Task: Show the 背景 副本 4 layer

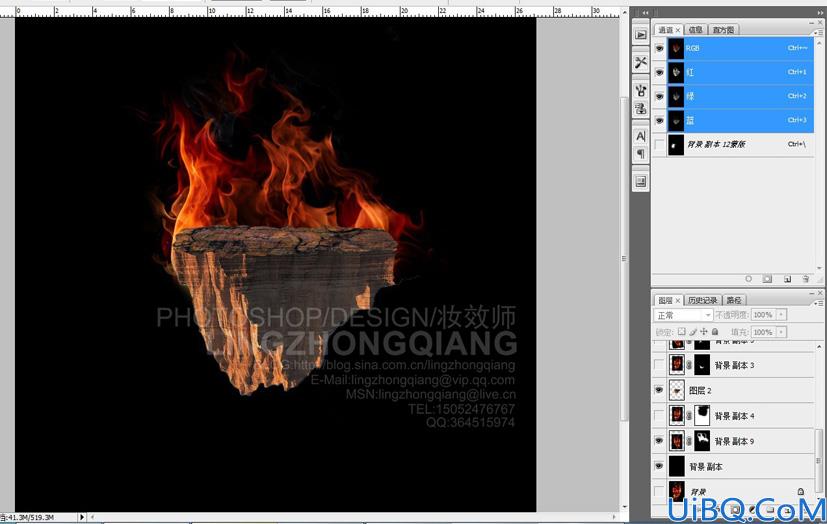Action: point(659,415)
